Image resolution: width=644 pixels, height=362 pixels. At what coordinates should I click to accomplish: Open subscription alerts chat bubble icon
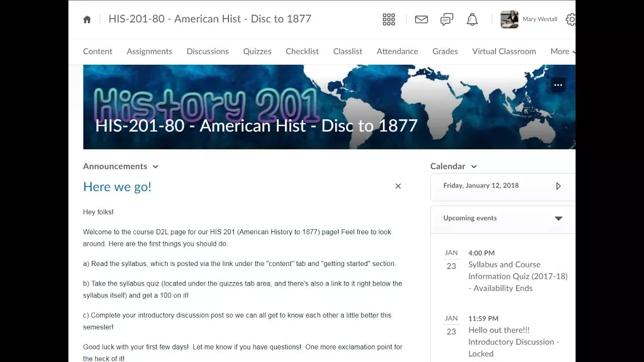[x=447, y=20]
